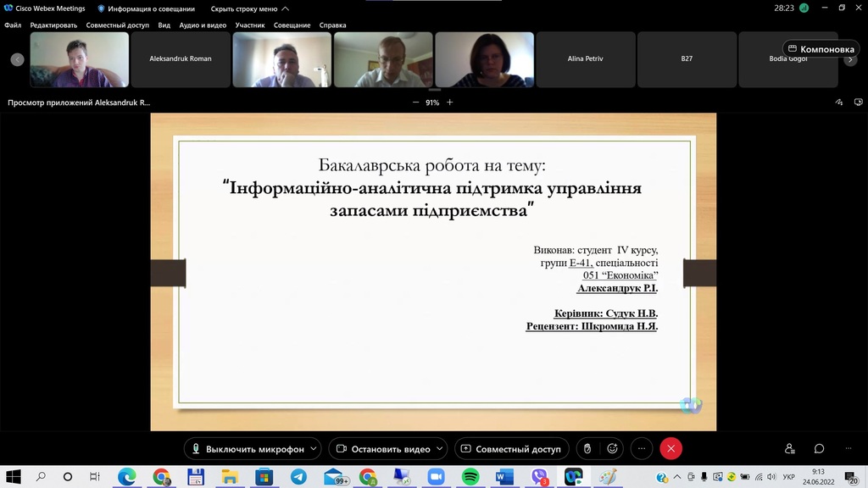Hide menu bar via Скрыть строку меню
Viewport: 868px width, 488px height.
[249, 8]
